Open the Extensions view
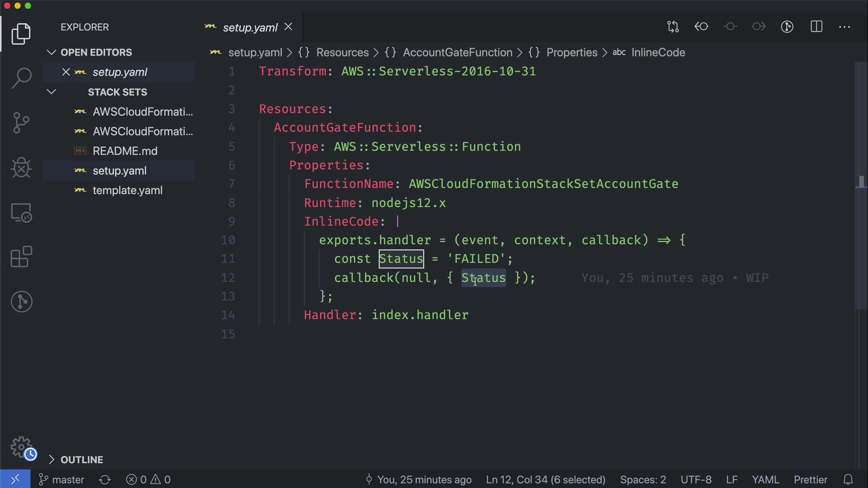This screenshot has width=868, height=488. 21,257
